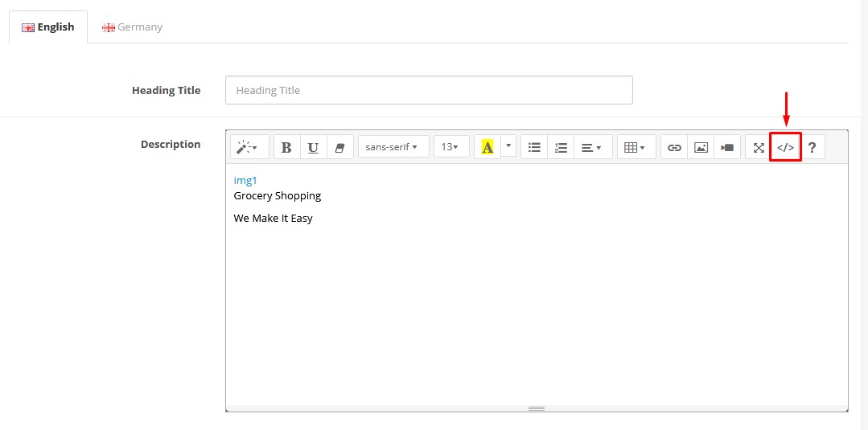This screenshot has width=868, height=430.
Task: Open the editor help question mark
Action: 812,147
